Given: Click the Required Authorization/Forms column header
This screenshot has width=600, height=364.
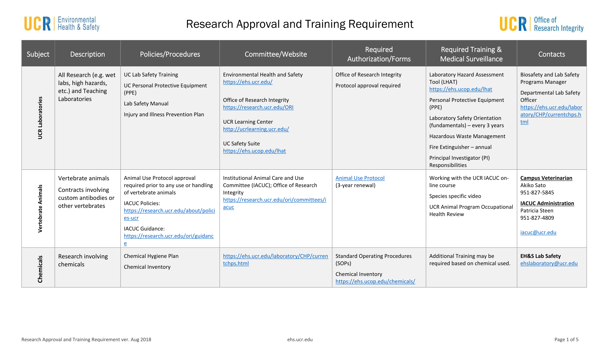Looking at the screenshot, I should pyautogui.click(x=379, y=54).
